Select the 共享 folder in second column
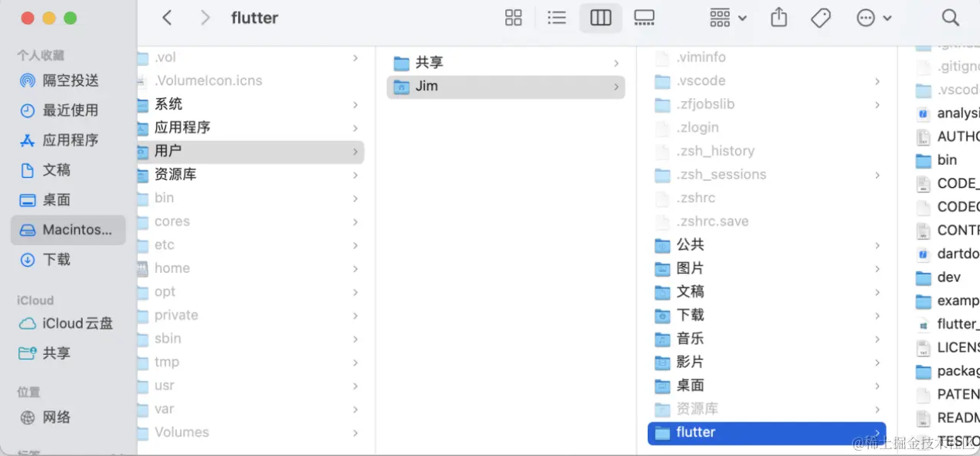Image resolution: width=980 pixels, height=456 pixels. pyautogui.click(x=505, y=63)
